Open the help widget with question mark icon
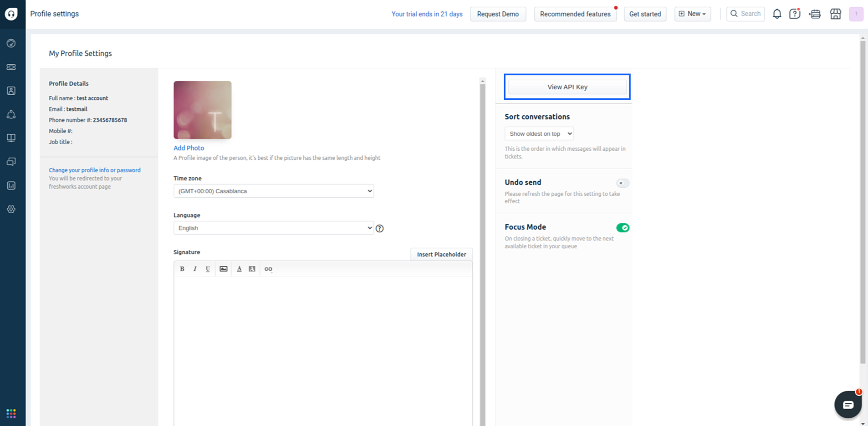 795,14
